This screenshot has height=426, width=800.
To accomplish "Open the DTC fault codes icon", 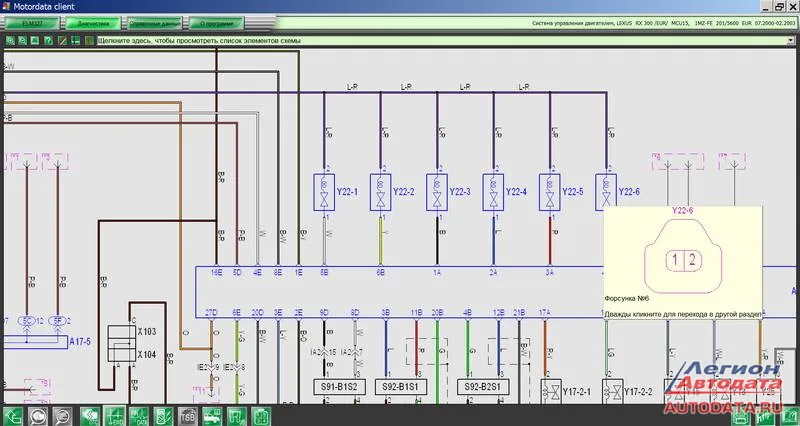I will (x=90, y=416).
